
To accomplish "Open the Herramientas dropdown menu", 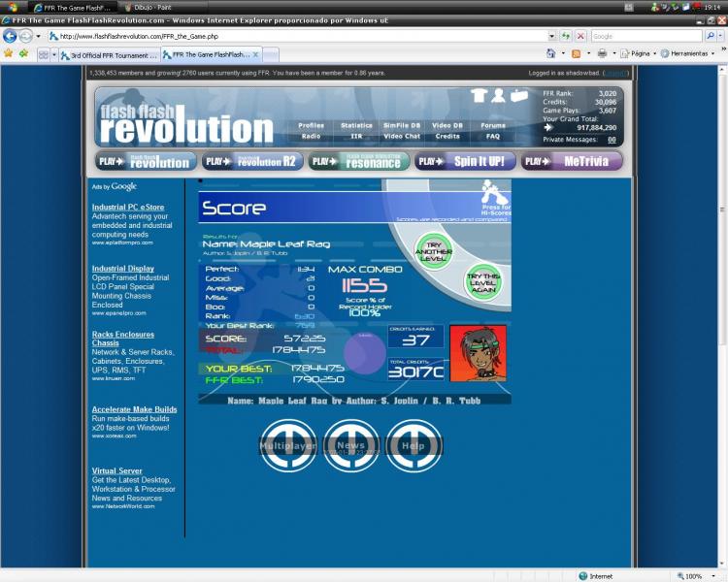I will click(688, 53).
